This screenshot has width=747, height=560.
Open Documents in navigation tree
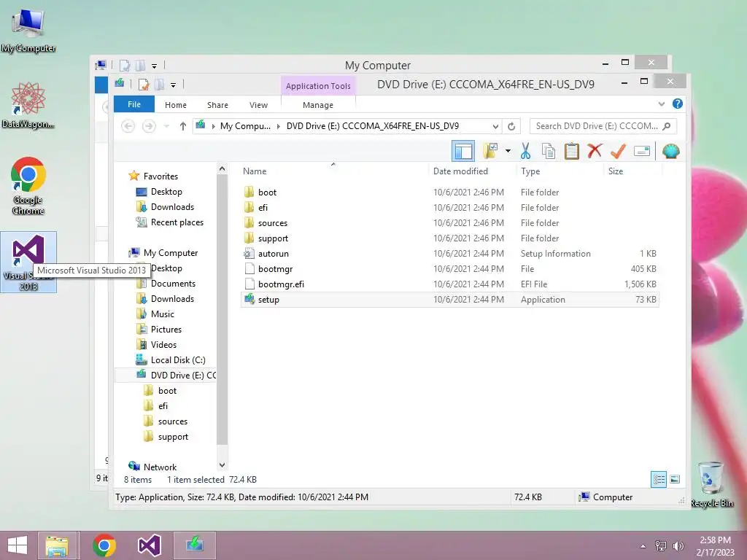(173, 284)
